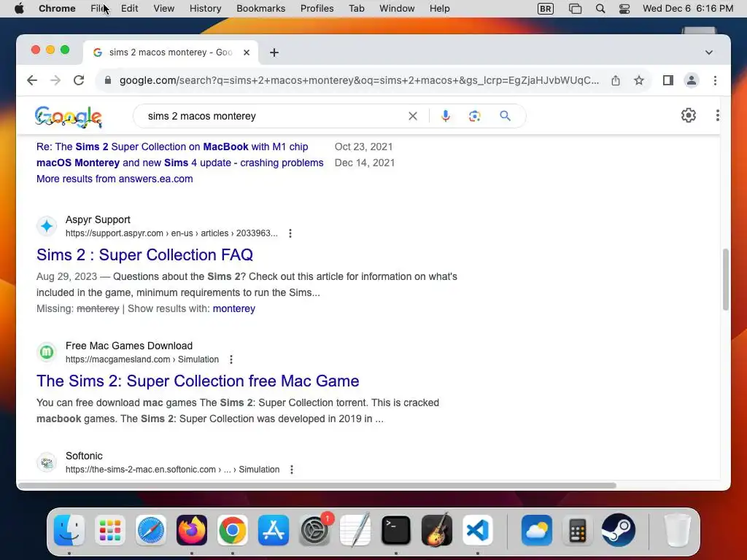747x560 pixels.
Task: Open Google quick settings gear
Action: (689, 115)
